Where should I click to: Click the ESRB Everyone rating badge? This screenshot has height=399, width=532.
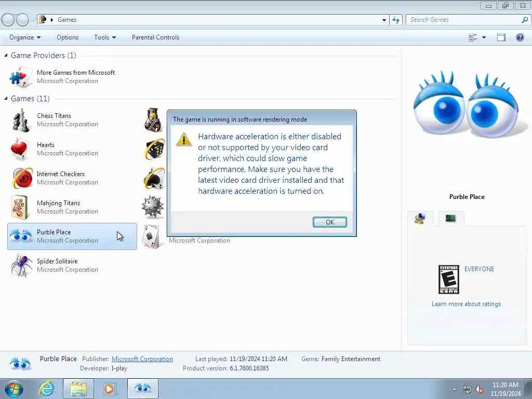point(448,279)
